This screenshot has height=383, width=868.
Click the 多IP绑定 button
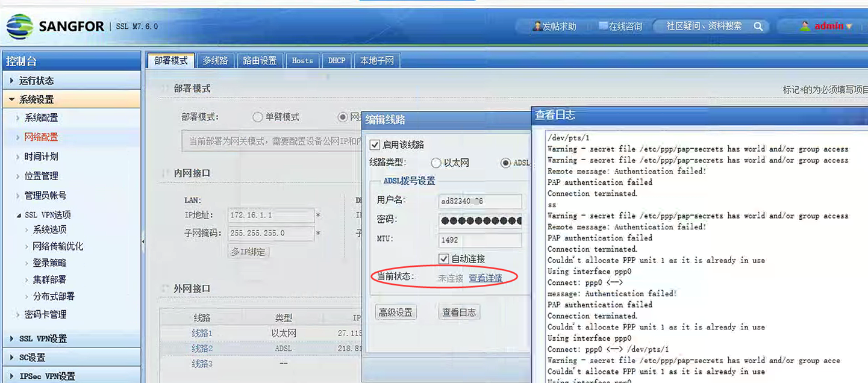point(248,252)
